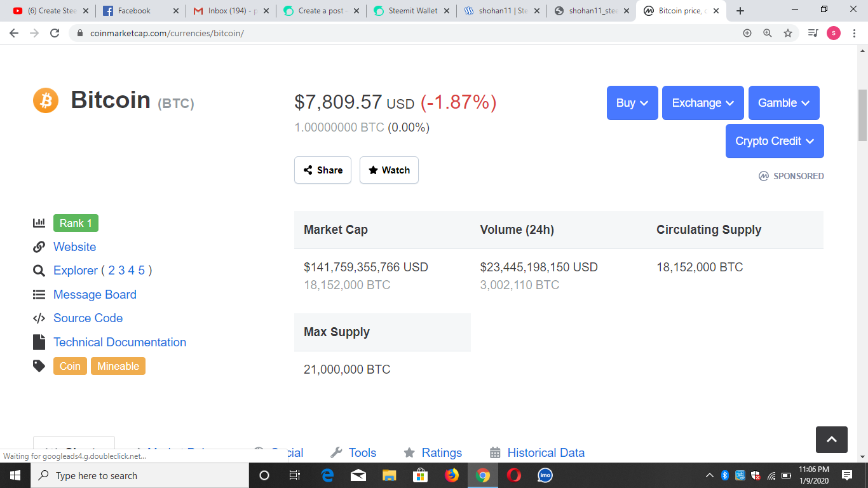The image size is (868, 488).
Task: Click the orange Bitcoin logo icon
Action: tap(46, 100)
